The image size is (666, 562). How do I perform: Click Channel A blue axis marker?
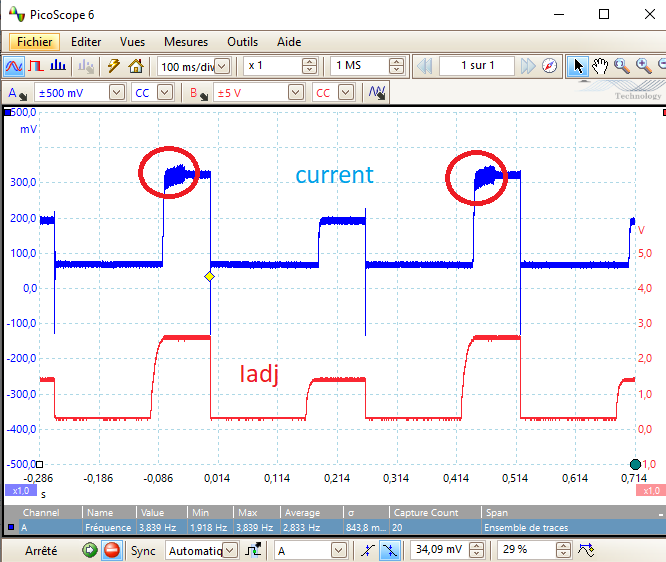tap(7, 113)
